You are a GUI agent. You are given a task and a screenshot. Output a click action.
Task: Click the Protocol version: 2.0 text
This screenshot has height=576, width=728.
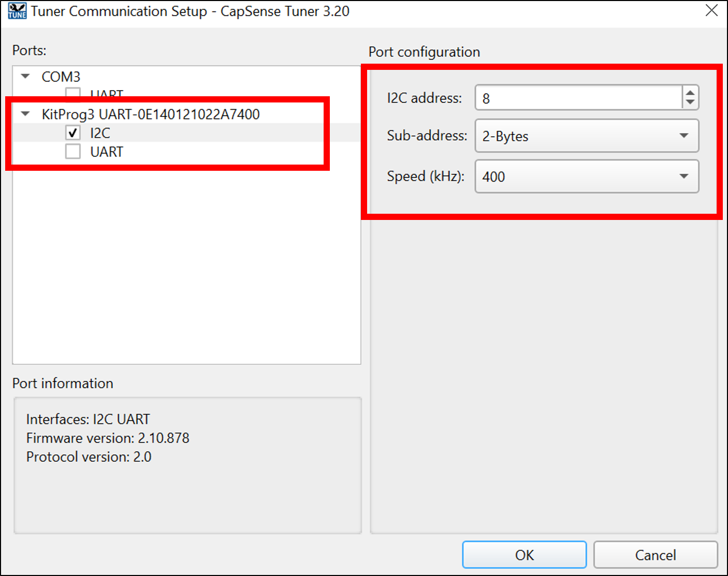[x=89, y=457]
